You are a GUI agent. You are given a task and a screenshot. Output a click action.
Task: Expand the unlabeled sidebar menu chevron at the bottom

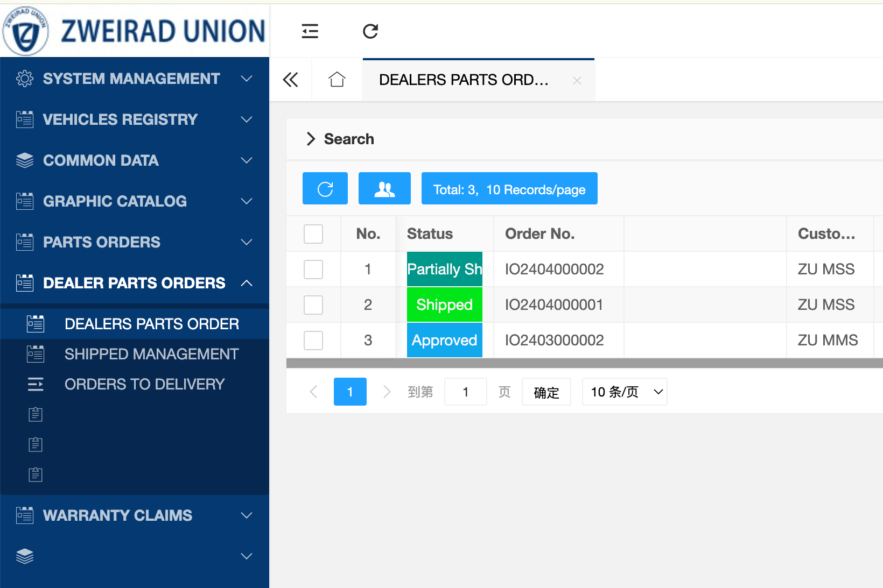[247, 556]
